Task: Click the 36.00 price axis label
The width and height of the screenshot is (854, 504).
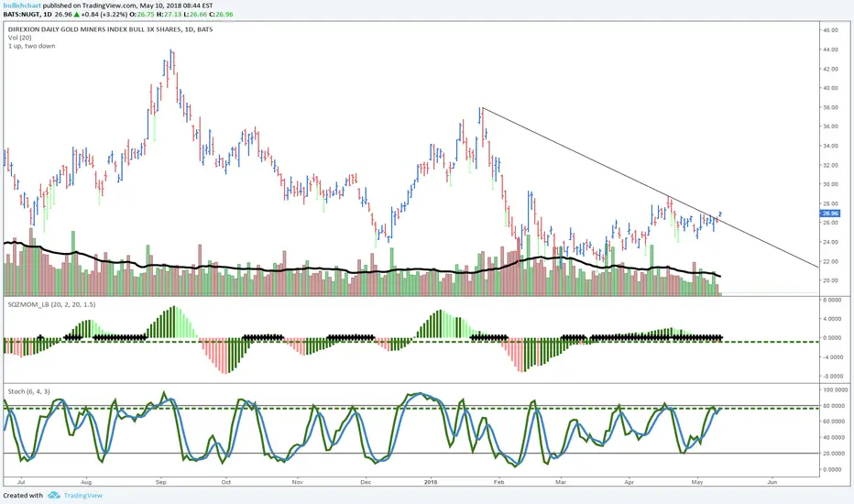Action: point(830,126)
